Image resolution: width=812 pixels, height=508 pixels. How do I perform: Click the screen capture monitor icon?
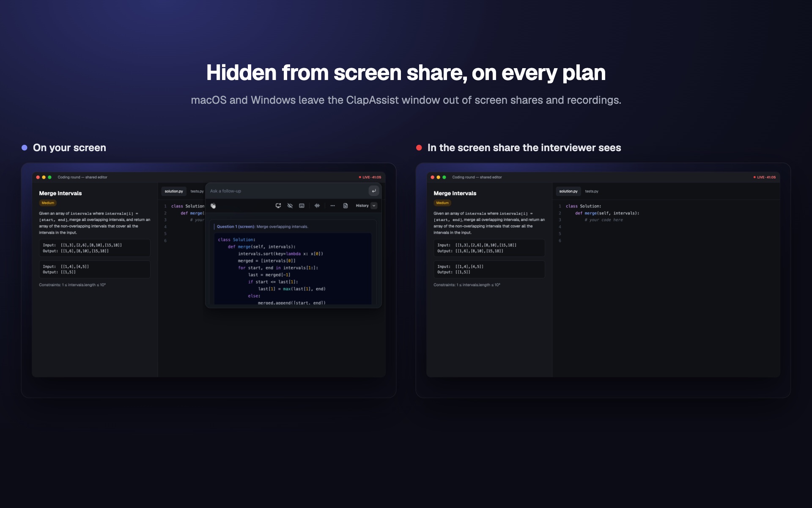click(278, 206)
